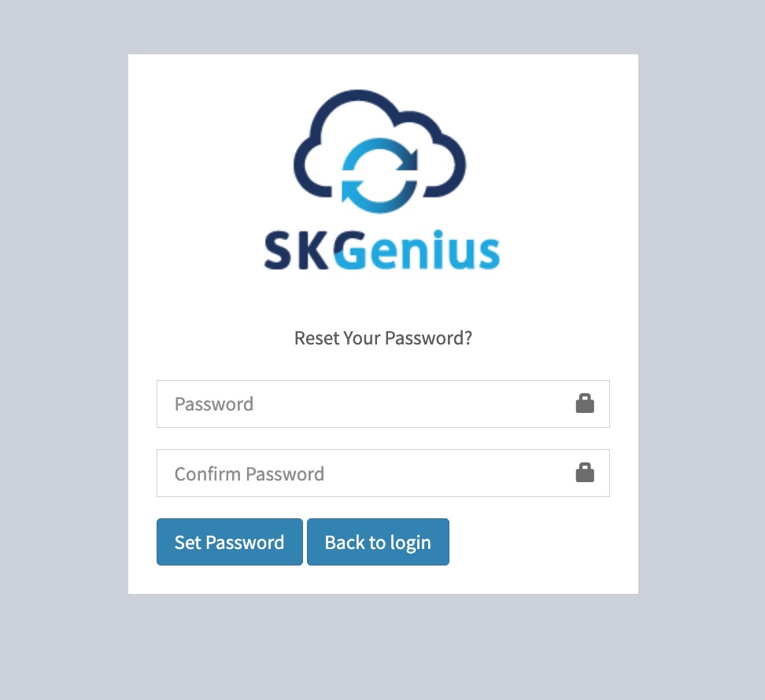Viewport: 765px width, 700px height.
Task: Click the SKGenius wordmark text
Action: click(x=382, y=250)
